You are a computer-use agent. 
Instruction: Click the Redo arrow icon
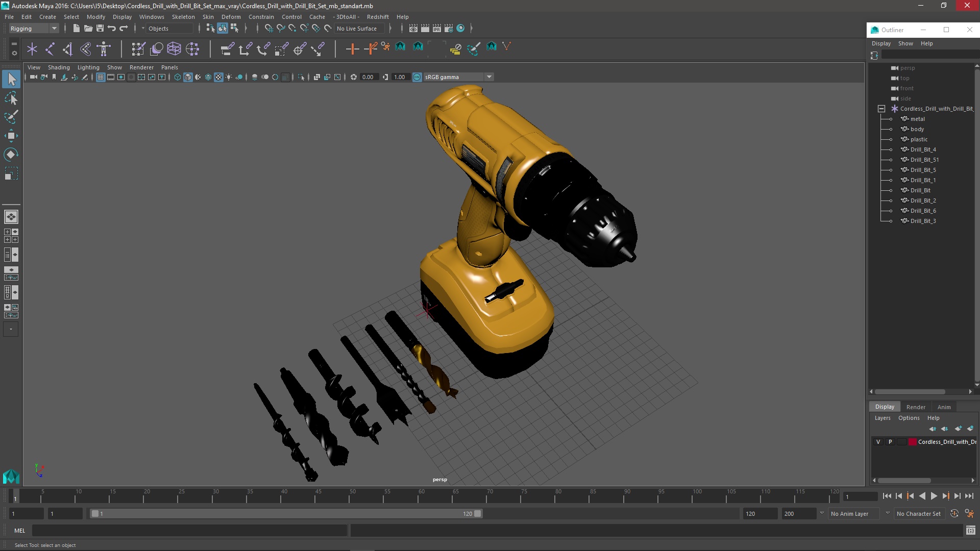tap(123, 29)
